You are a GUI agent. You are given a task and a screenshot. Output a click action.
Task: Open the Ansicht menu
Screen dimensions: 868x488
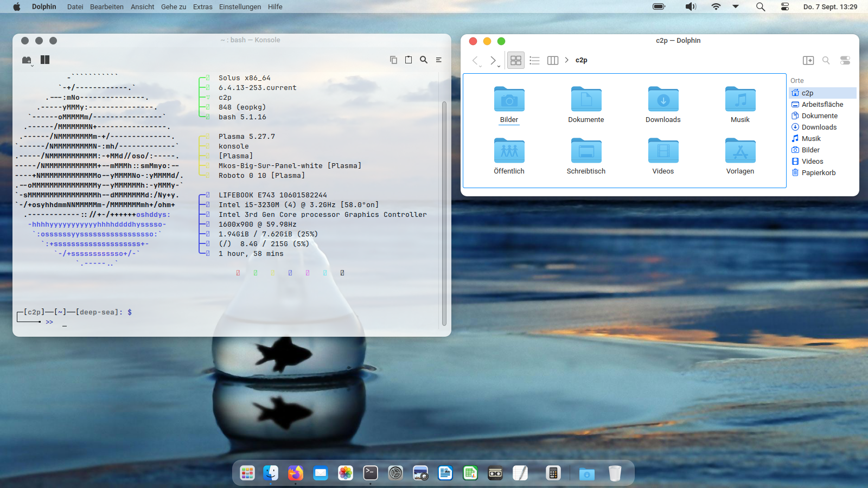point(143,7)
